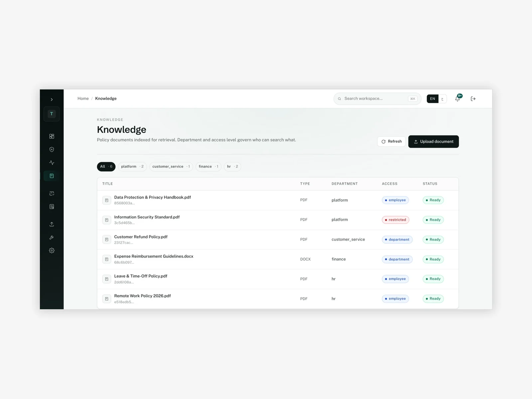Click the Knowledge breadcrumb

(x=106, y=98)
